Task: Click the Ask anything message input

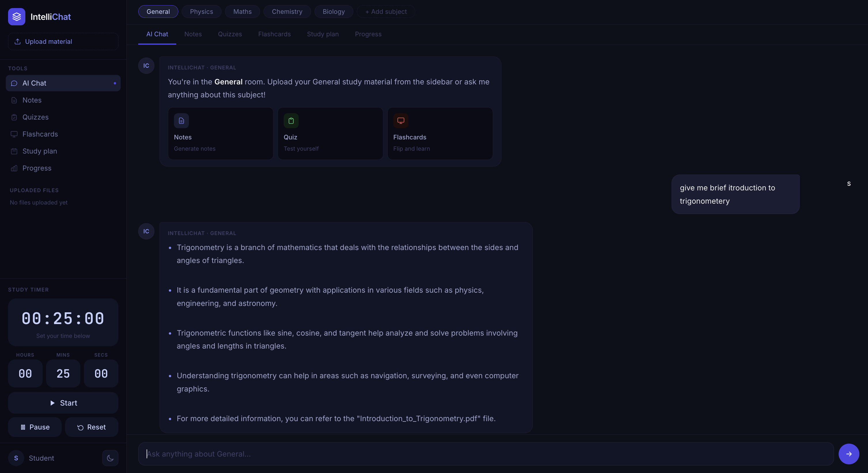Action: click(x=485, y=454)
